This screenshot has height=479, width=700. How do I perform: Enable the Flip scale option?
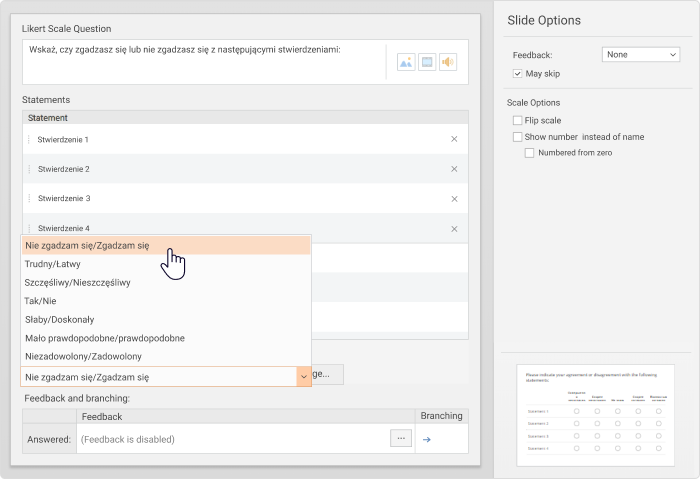point(517,120)
